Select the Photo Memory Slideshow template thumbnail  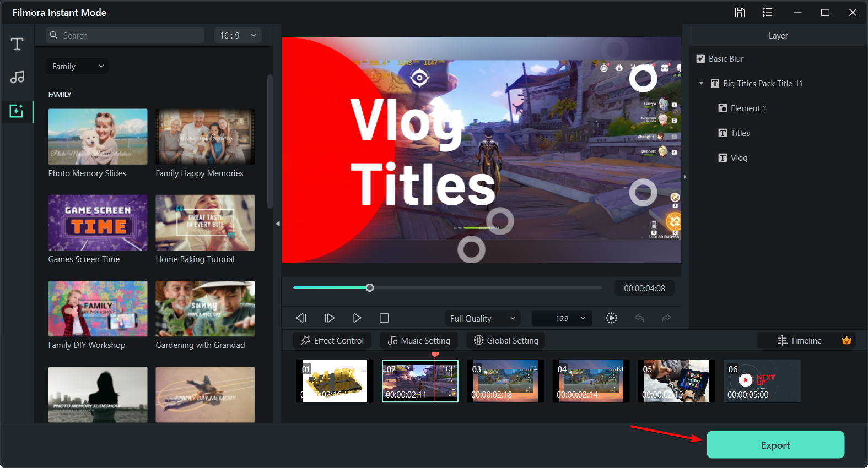pos(98,394)
